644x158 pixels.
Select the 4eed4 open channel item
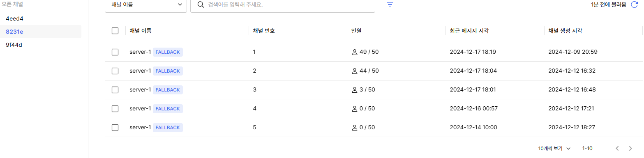41,18
